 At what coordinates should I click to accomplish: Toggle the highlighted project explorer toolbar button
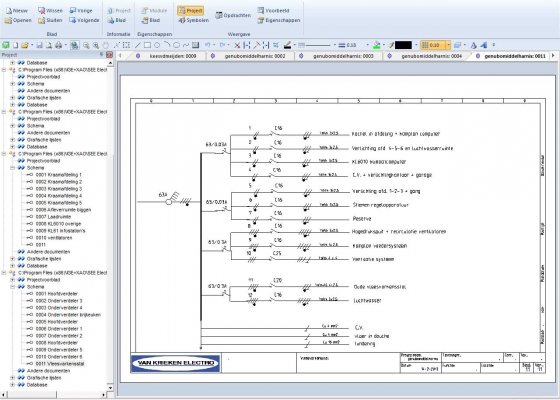74,45
